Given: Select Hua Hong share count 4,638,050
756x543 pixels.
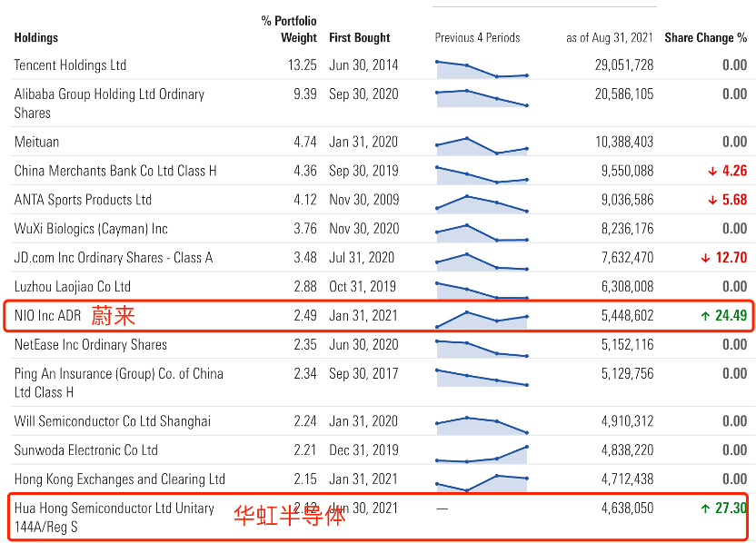Looking at the screenshot, I should tap(627, 508).
